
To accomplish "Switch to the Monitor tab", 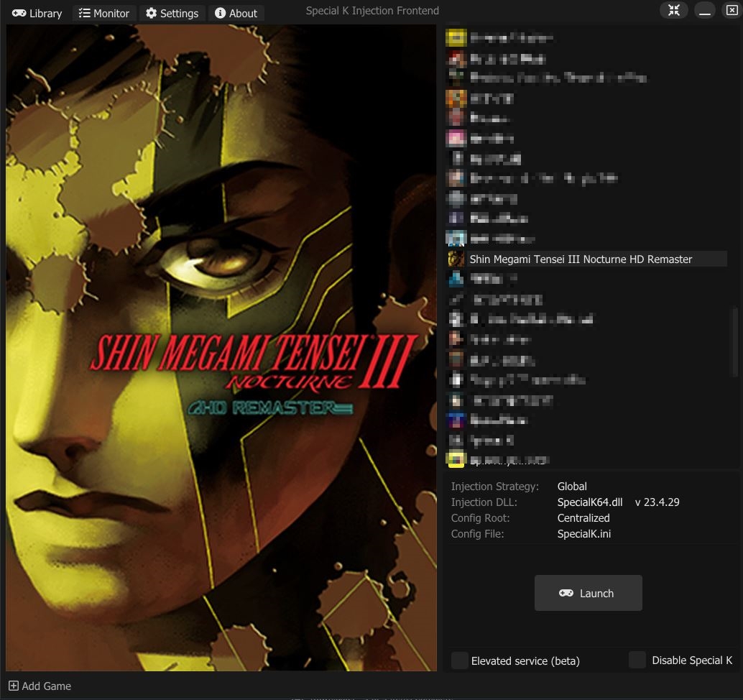I will [104, 13].
